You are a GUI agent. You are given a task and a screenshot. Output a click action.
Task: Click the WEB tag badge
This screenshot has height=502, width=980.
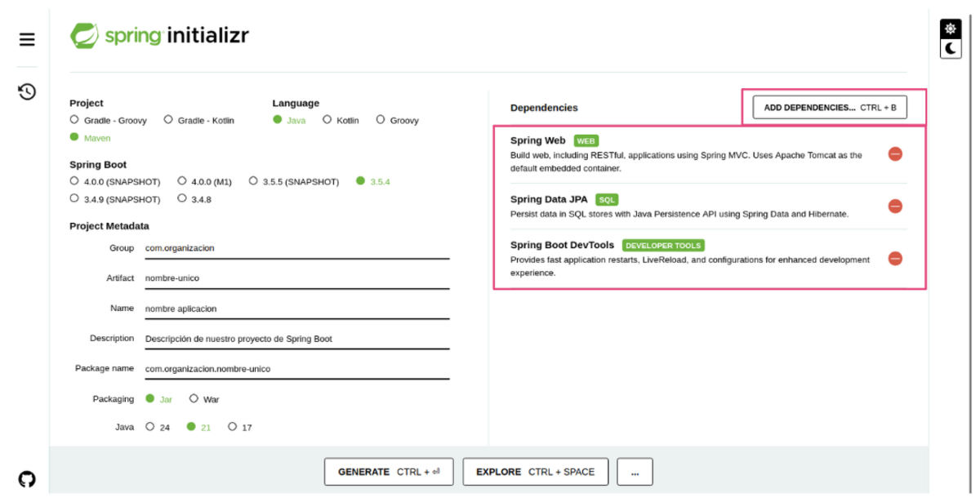pyautogui.click(x=586, y=140)
